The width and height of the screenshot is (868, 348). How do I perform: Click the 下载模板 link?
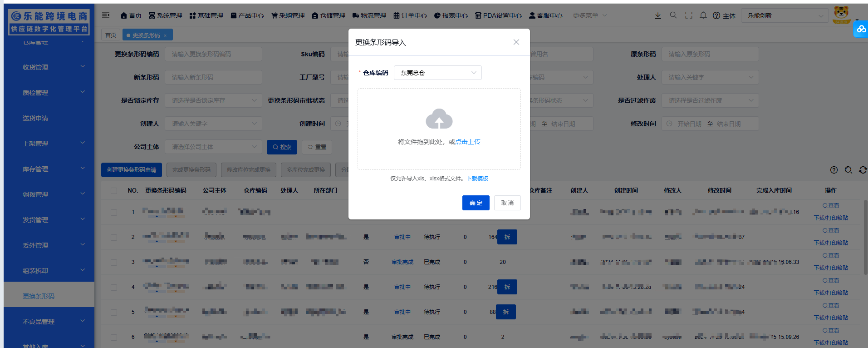[x=477, y=179]
